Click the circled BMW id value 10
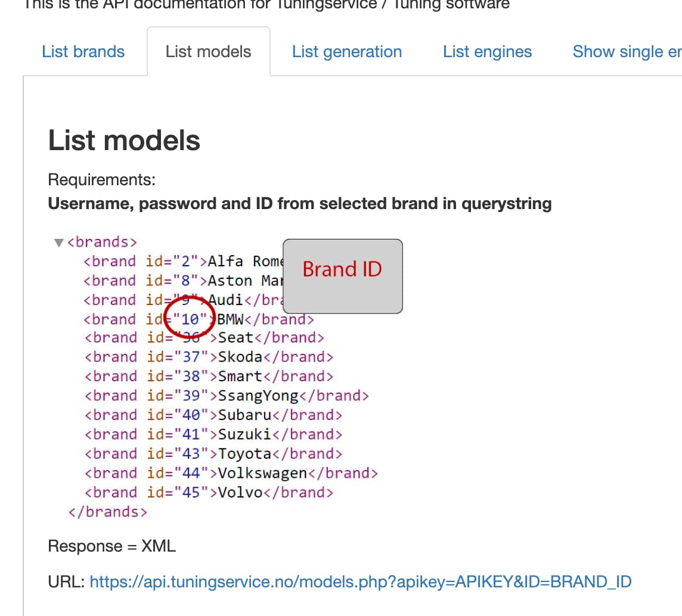Viewport: 682px width, 616px height. click(x=190, y=319)
